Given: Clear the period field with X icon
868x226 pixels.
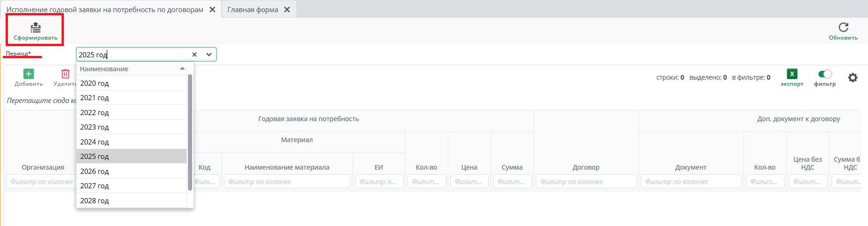Looking at the screenshot, I should coord(194,55).
